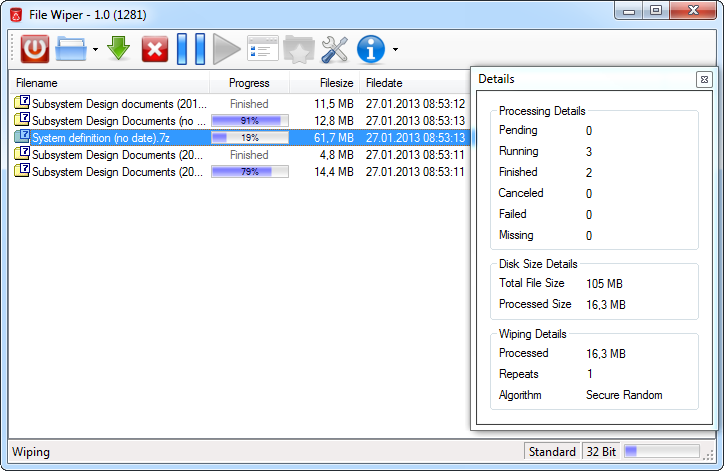Click the Standard status bar field
Screen dimensions: 724x471
click(552, 452)
